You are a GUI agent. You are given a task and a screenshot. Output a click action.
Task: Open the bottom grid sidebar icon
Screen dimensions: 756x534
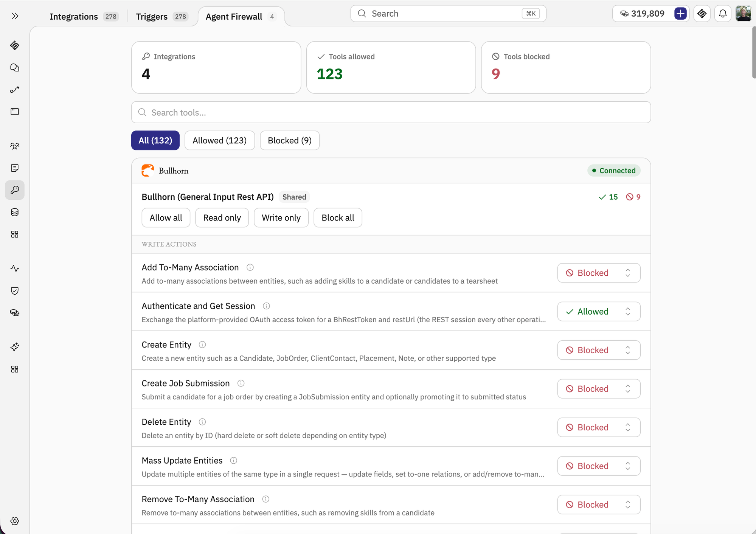[x=15, y=369]
